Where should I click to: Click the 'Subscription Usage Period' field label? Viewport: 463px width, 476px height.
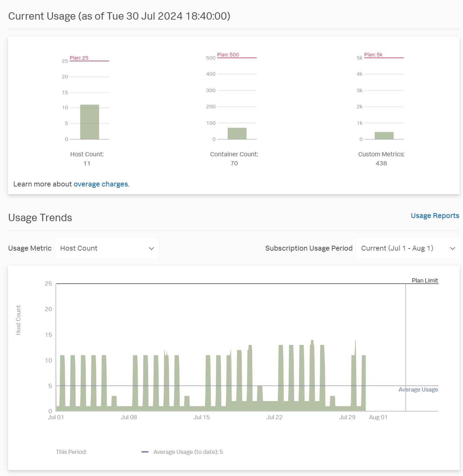[x=309, y=248]
